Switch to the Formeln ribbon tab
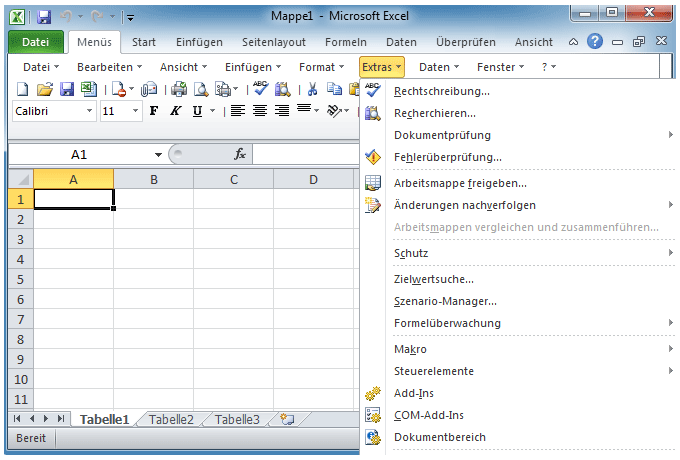 (x=346, y=42)
